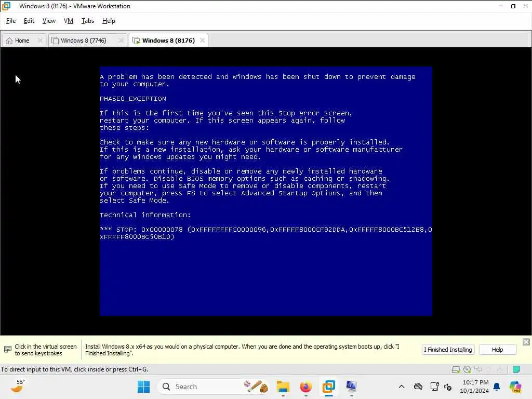
Task: Open File Explorer from the taskbar
Action: pyautogui.click(x=283, y=387)
